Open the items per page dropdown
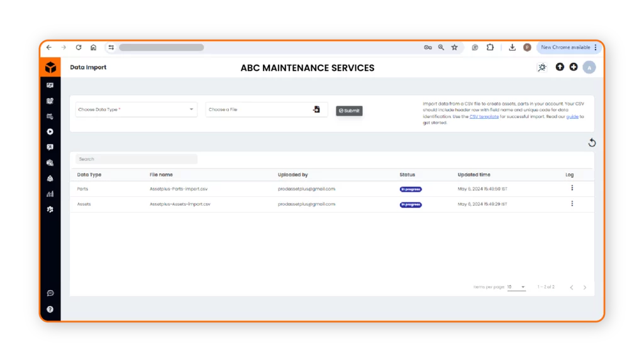The width and height of the screenshot is (644, 362). coord(516,287)
